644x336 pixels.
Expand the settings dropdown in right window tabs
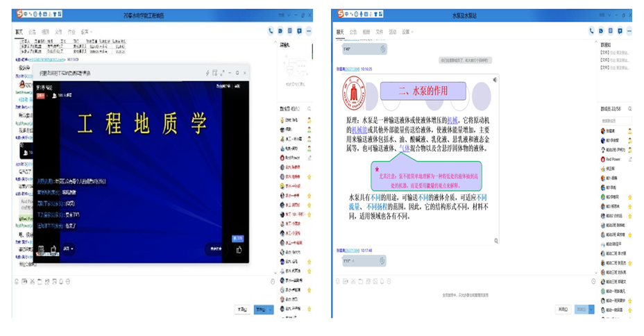pyautogui.click(x=406, y=32)
